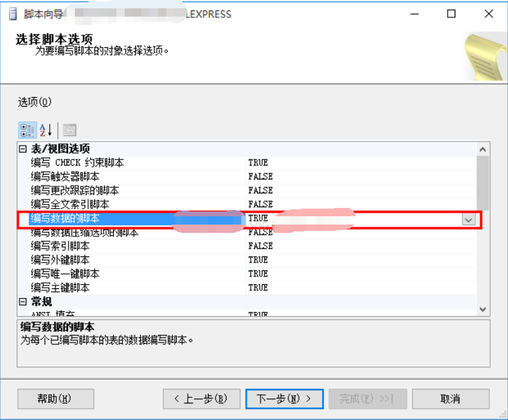Screen dimensions: 508x420
Task: Click the options list scrollbar down arrow
Action: click(x=483, y=309)
